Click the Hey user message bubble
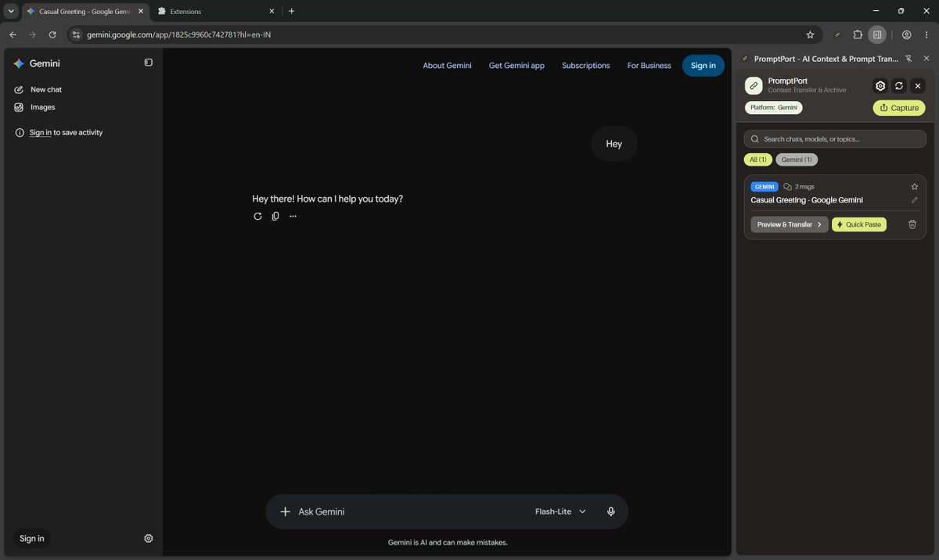The width and height of the screenshot is (939, 560). click(614, 144)
